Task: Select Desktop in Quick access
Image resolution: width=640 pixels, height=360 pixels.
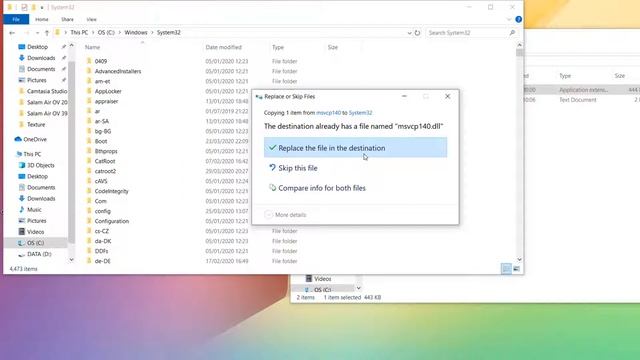Action: point(37,47)
